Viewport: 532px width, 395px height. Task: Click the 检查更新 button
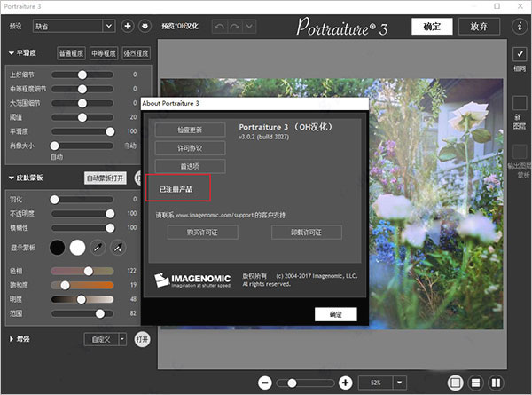(x=190, y=130)
